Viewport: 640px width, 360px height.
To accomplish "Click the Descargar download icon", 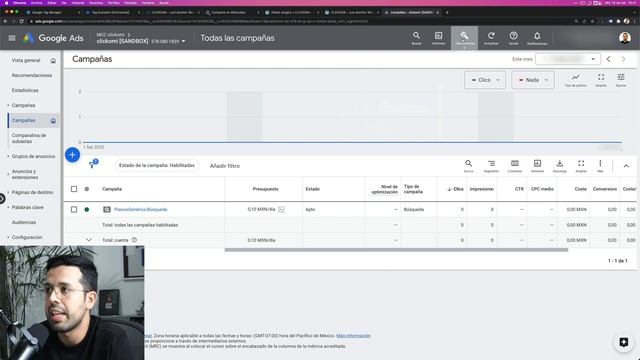I will [x=560, y=165].
